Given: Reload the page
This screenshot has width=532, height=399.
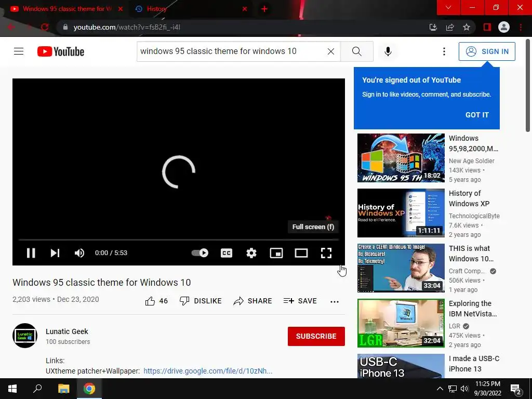Looking at the screenshot, I should (45, 27).
